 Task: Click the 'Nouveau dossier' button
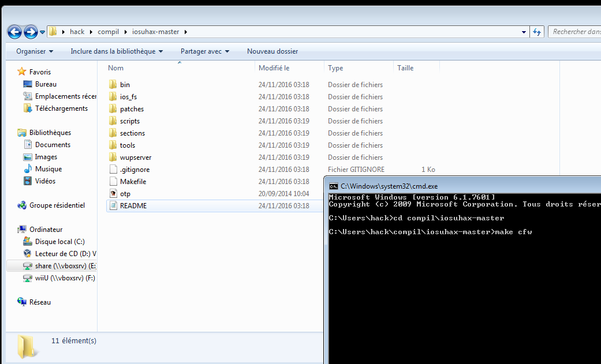point(272,51)
